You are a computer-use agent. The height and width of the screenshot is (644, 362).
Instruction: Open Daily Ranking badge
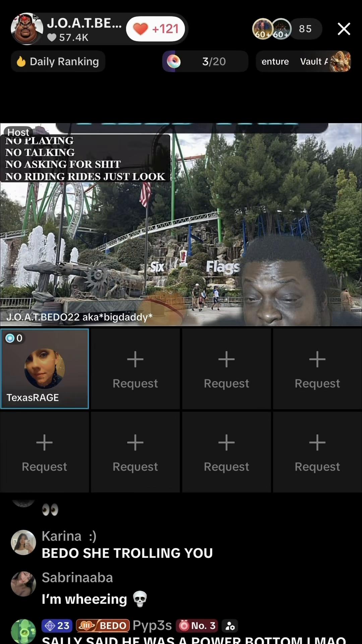point(58,61)
